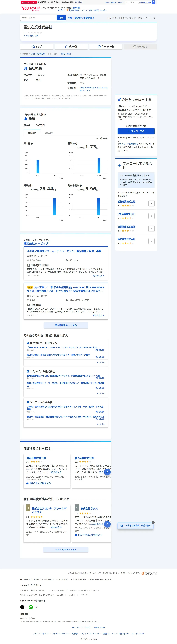Viewport: 177px width, 644px height.
Task: Click もっと見る under ゴムノイナキ
Action: 101,393
